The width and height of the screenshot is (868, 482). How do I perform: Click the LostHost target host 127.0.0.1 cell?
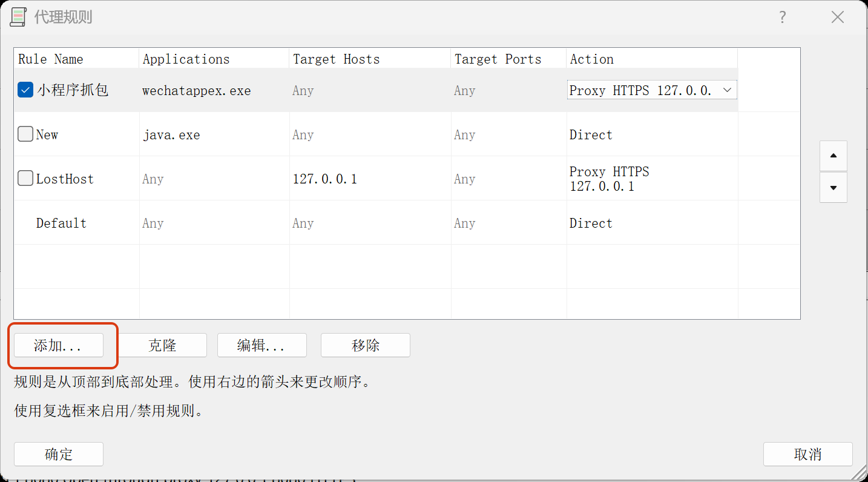pyautogui.click(x=325, y=179)
